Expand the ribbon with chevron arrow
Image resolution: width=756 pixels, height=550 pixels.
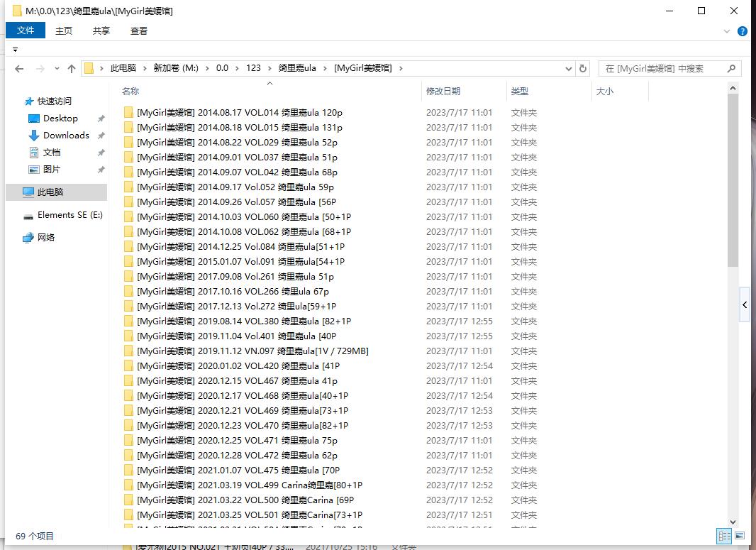click(x=727, y=31)
